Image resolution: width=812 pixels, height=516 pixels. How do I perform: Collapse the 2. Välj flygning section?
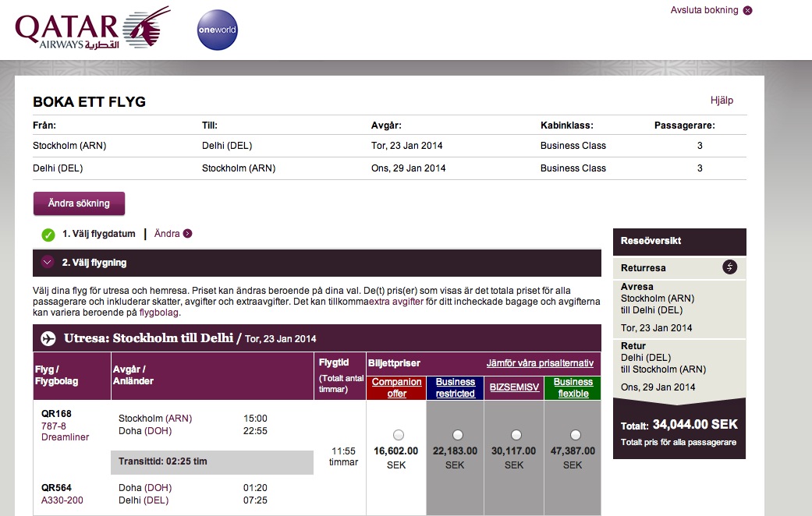click(x=48, y=263)
